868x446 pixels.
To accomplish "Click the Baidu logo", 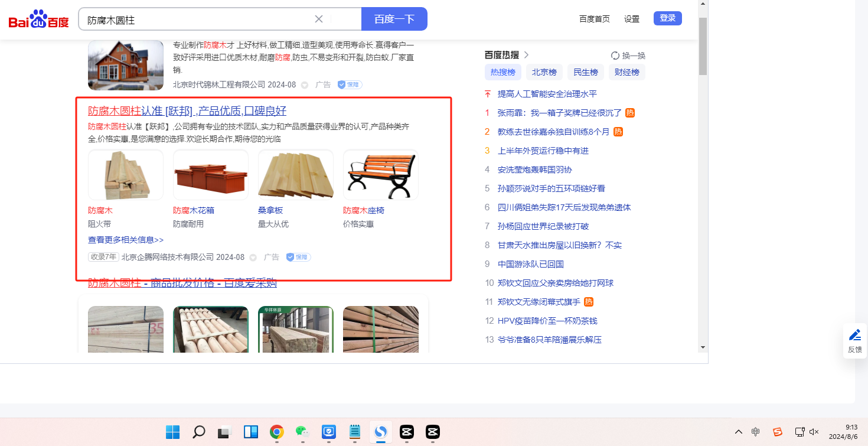I will (39, 19).
